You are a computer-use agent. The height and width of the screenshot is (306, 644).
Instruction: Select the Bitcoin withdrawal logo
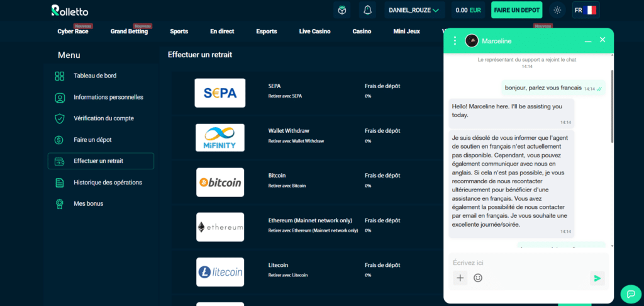pyautogui.click(x=220, y=182)
